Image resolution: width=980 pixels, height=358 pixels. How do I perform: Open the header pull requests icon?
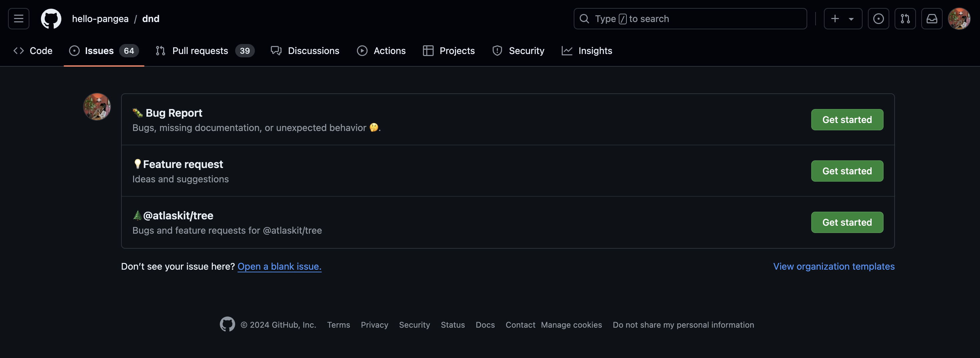pos(905,19)
